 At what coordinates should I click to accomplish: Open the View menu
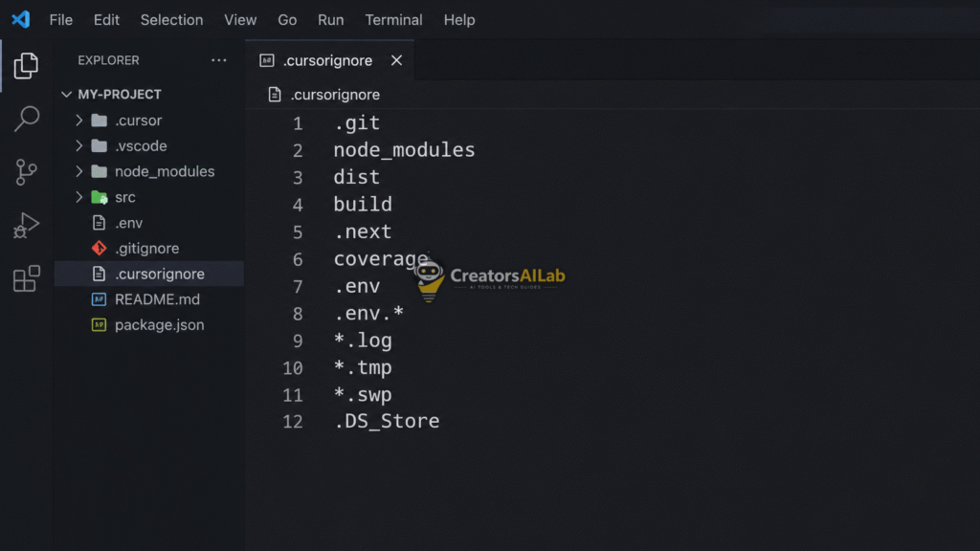(240, 20)
